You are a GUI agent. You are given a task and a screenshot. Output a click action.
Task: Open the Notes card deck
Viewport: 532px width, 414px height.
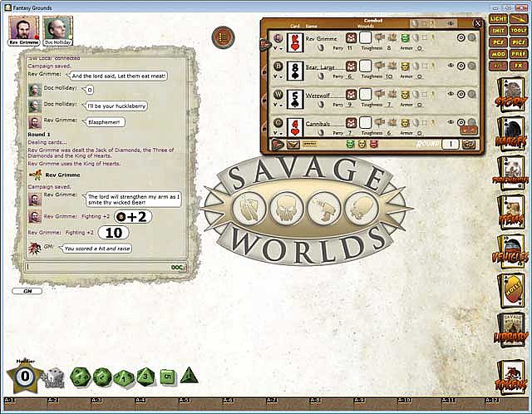tap(511, 292)
